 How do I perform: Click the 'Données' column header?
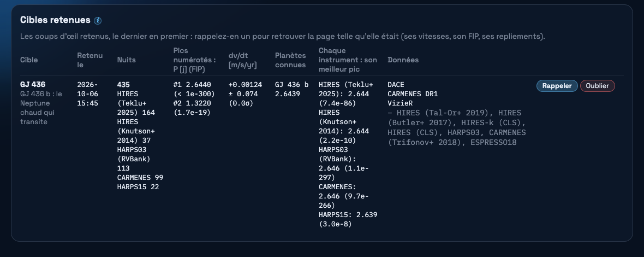coord(403,60)
